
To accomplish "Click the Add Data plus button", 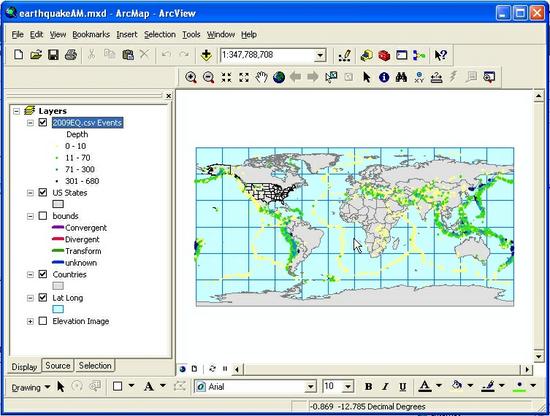I will click(x=206, y=55).
